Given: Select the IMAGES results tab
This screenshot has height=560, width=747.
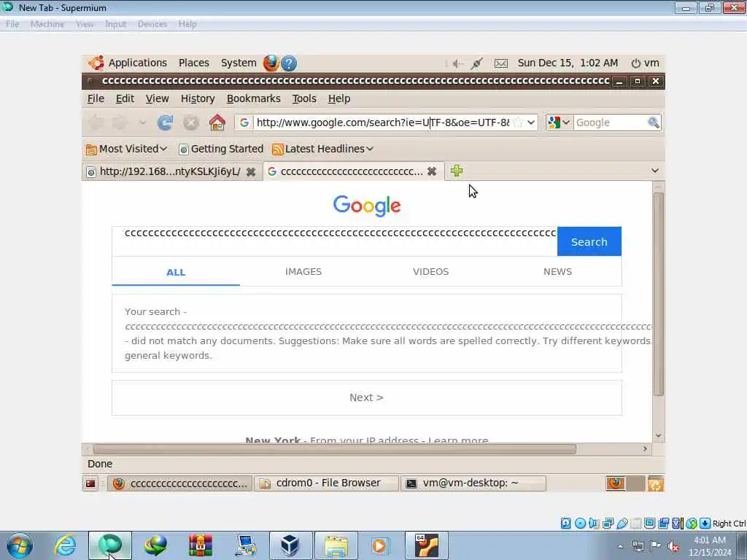Looking at the screenshot, I should tap(303, 272).
